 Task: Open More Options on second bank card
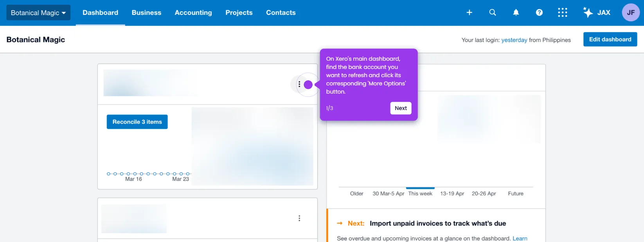pyautogui.click(x=299, y=218)
